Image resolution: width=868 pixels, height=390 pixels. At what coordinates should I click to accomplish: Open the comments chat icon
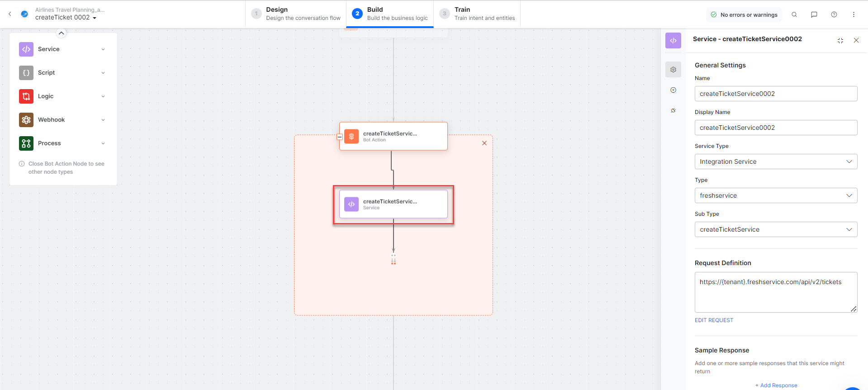tap(814, 14)
